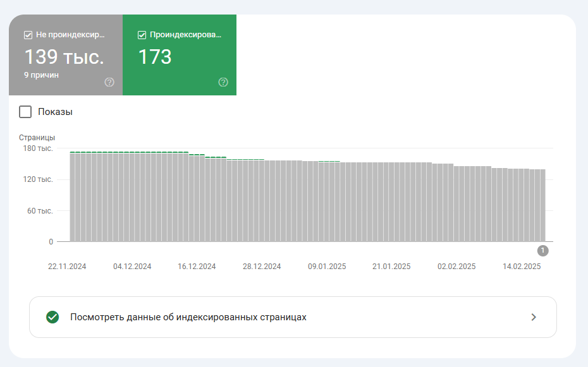Viewport: 588px width, 367px height.
Task: Click the help icon on the Проиндексировано card
Action: [x=223, y=81]
